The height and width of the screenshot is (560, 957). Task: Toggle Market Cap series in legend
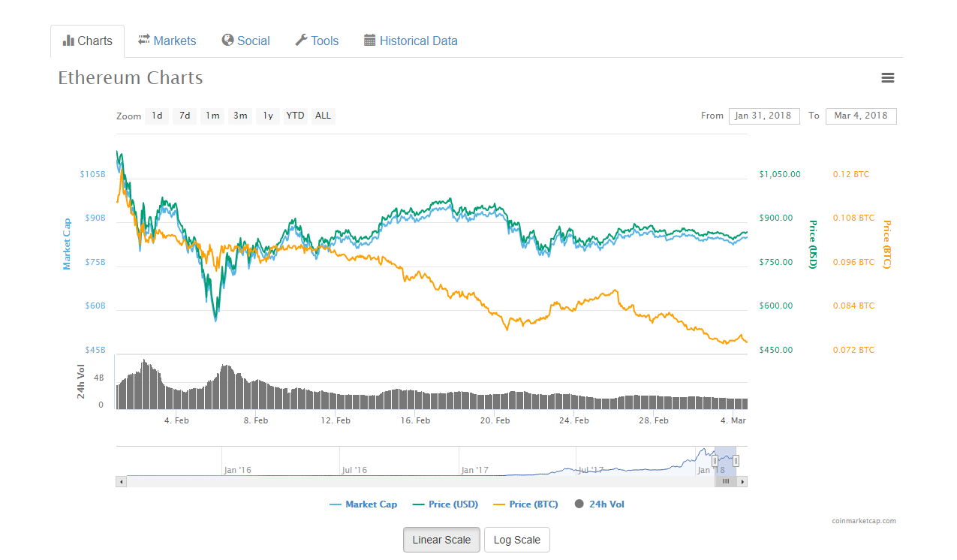(x=363, y=504)
